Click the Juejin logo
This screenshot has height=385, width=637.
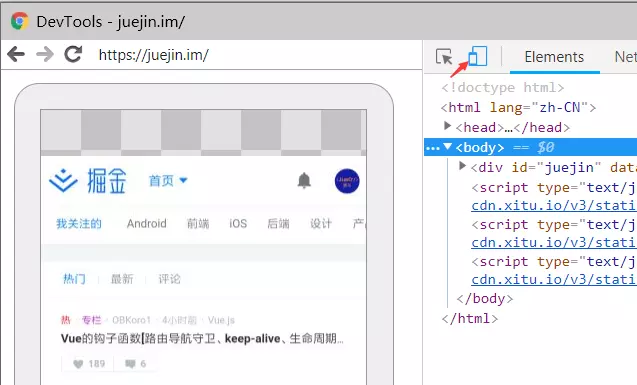(x=88, y=181)
